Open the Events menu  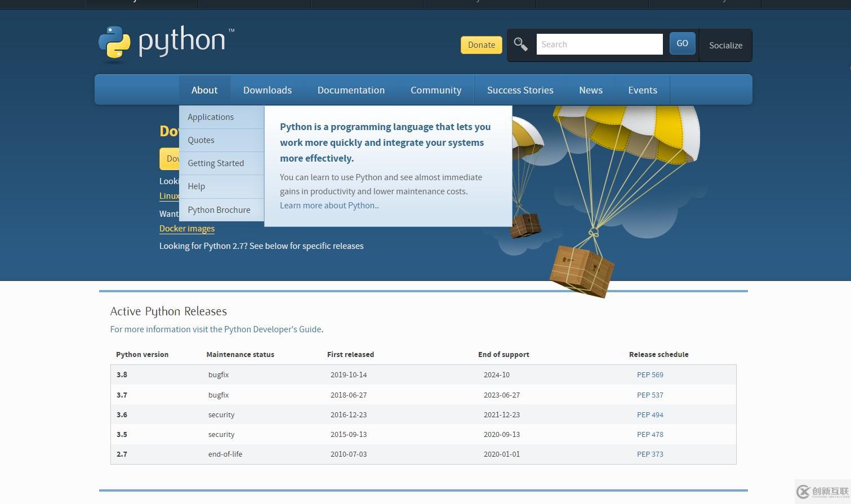[x=643, y=90]
